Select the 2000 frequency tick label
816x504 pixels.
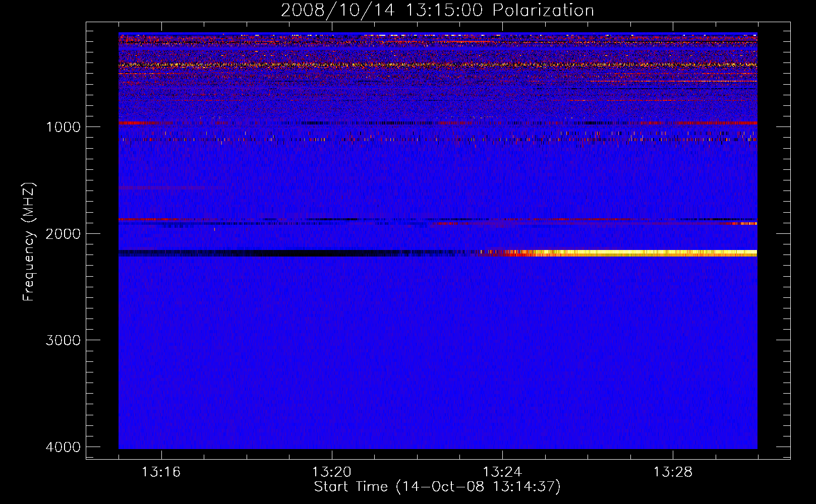[63, 233]
